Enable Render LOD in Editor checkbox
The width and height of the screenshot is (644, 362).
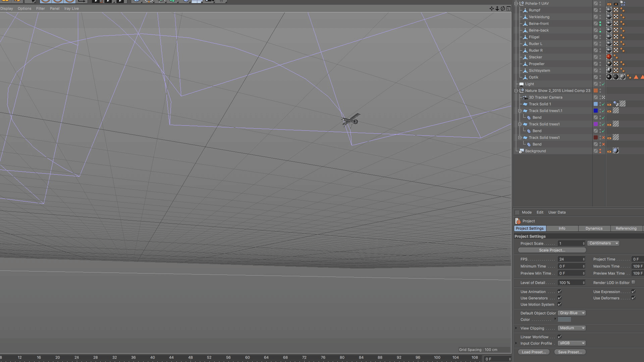[633, 282]
